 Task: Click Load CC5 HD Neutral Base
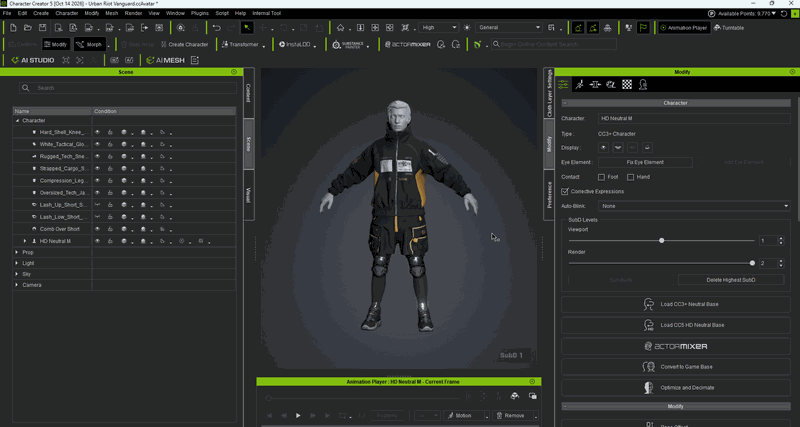pos(676,325)
